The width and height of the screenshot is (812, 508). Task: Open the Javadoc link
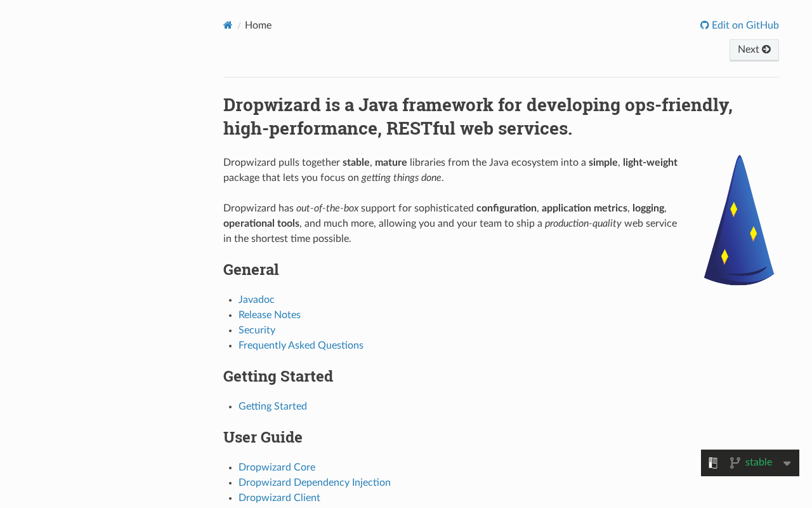(x=256, y=300)
